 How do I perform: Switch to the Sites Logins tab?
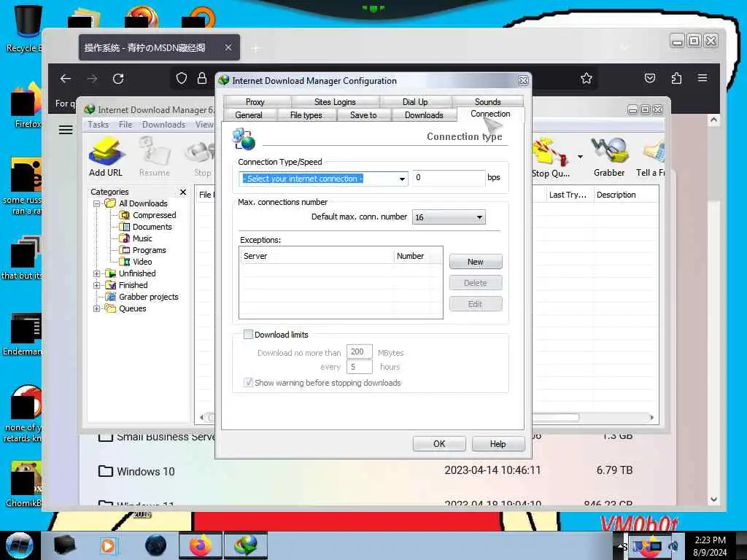coord(335,101)
